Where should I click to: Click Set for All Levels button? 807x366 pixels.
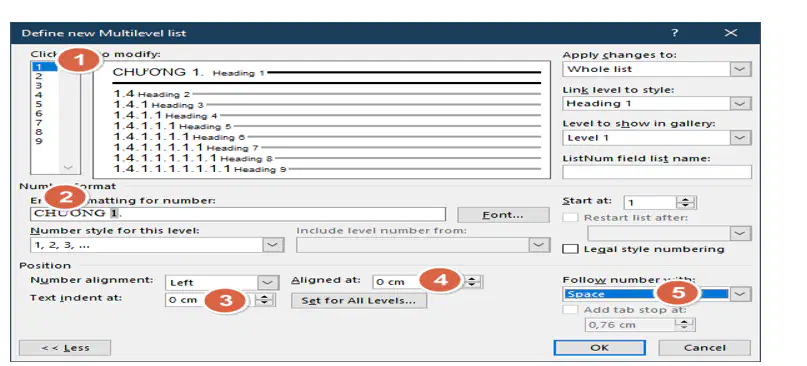point(359,301)
